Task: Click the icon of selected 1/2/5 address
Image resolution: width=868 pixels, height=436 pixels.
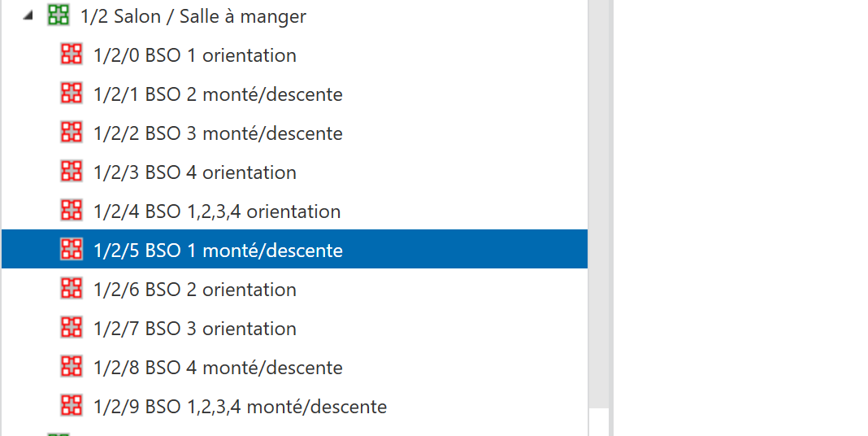Action: [72, 250]
